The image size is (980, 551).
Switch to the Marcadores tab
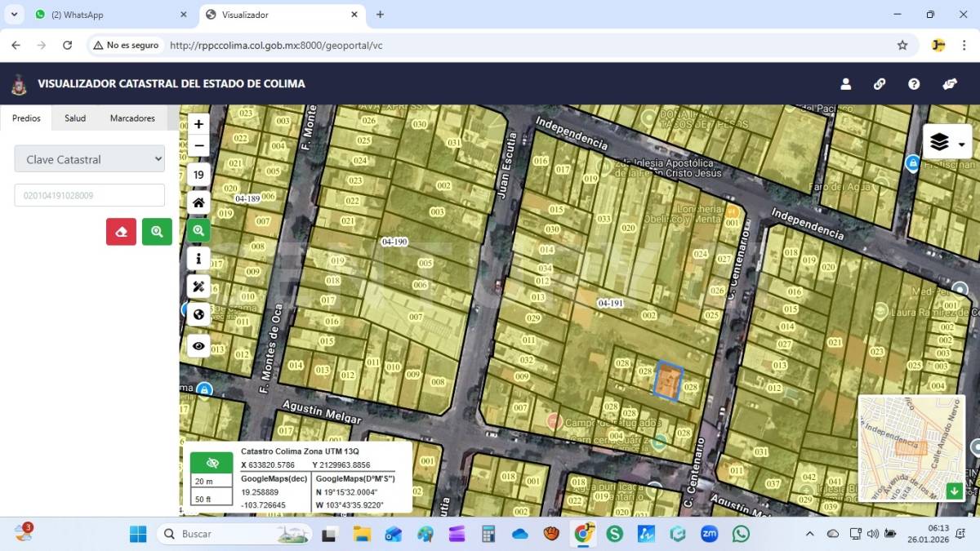(x=132, y=118)
